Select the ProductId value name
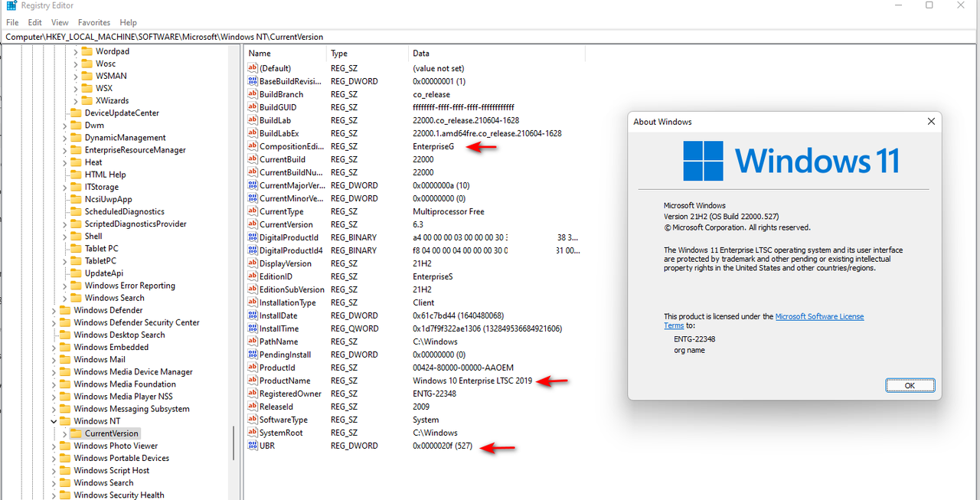 pyautogui.click(x=277, y=368)
